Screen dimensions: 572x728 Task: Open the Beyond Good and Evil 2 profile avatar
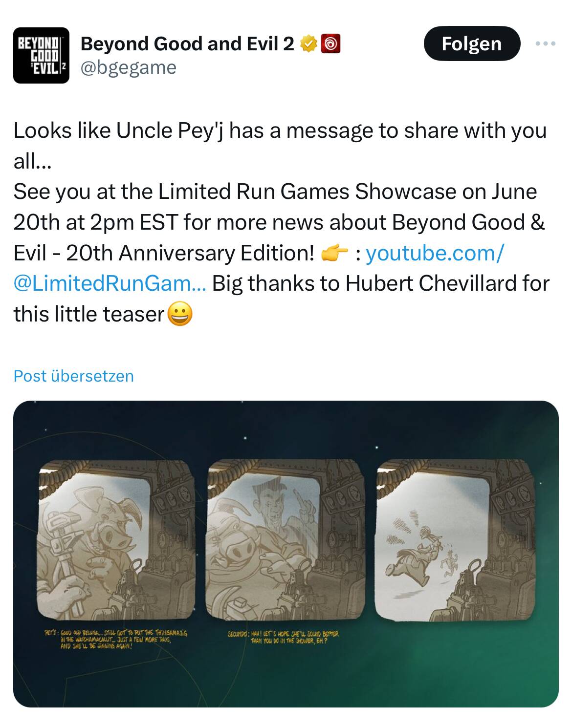pyautogui.click(x=41, y=55)
